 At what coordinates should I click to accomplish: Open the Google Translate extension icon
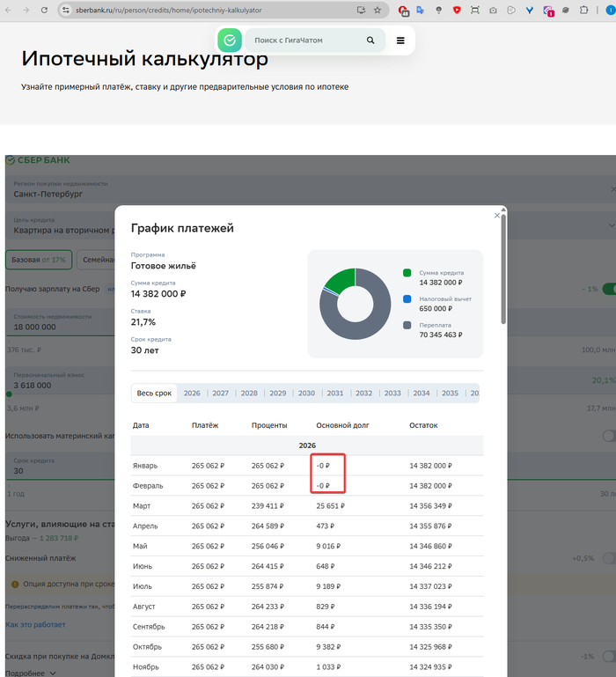(421, 10)
